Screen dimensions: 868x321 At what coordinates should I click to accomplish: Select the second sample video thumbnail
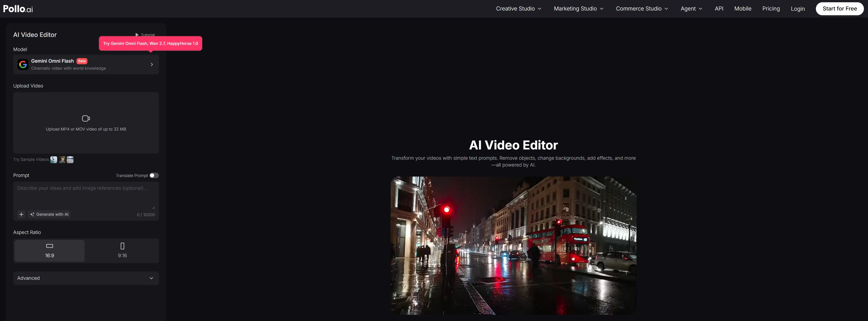pos(62,159)
